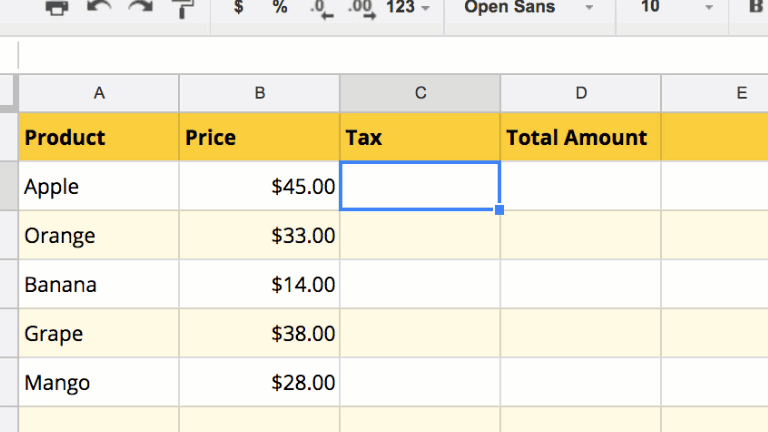Select column C header

(x=420, y=93)
